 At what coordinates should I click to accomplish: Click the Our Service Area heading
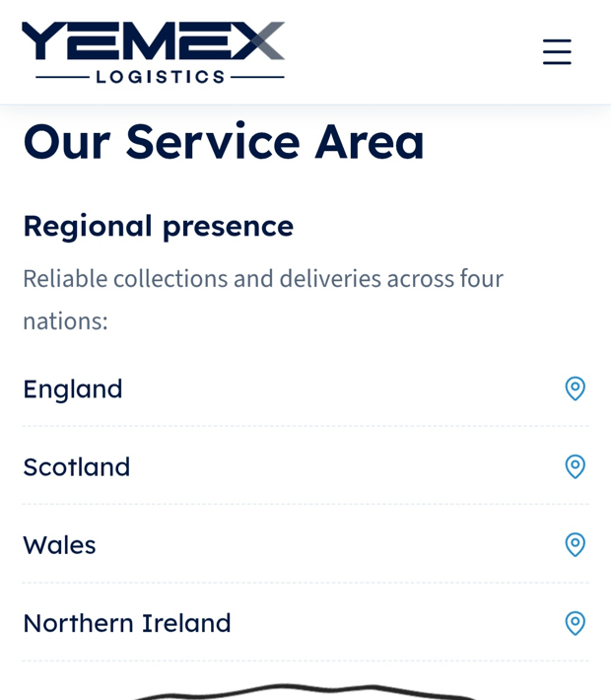224,142
